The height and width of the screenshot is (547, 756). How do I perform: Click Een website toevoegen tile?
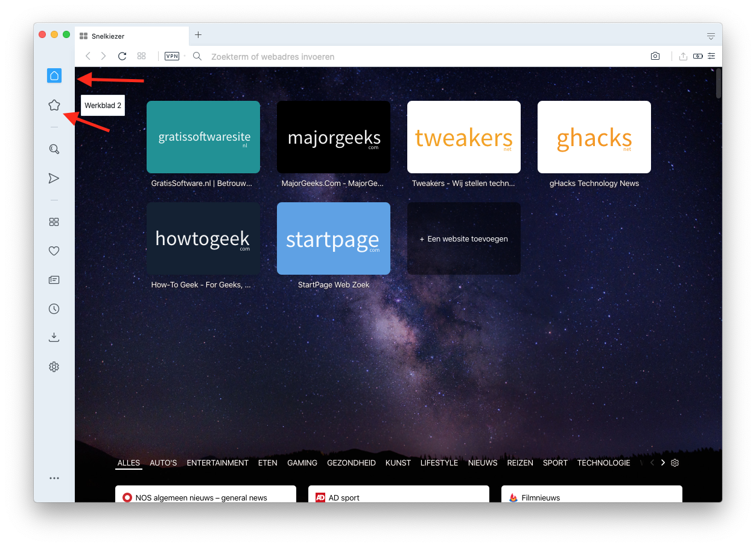[x=464, y=238]
